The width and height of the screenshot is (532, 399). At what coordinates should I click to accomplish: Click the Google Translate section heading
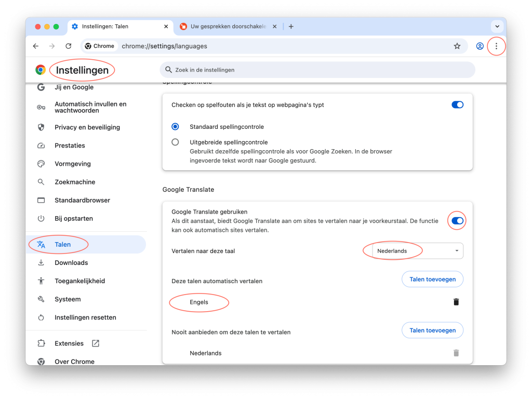(x=188, y=190)
